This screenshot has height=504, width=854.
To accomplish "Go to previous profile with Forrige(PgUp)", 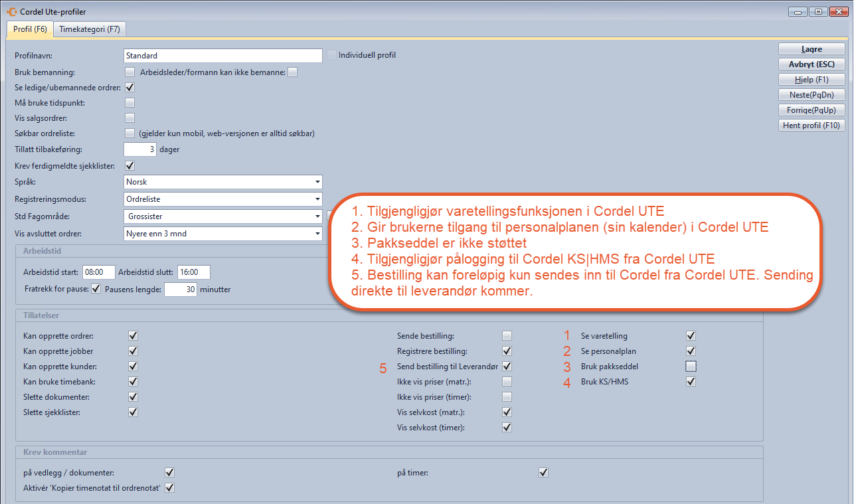I will click(x=811, y=110).
